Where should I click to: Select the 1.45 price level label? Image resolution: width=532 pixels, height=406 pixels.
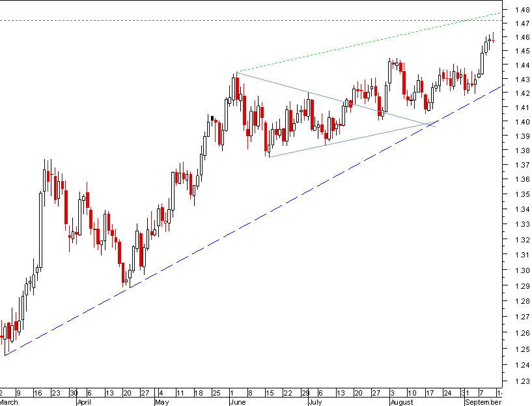click(522, 51)
